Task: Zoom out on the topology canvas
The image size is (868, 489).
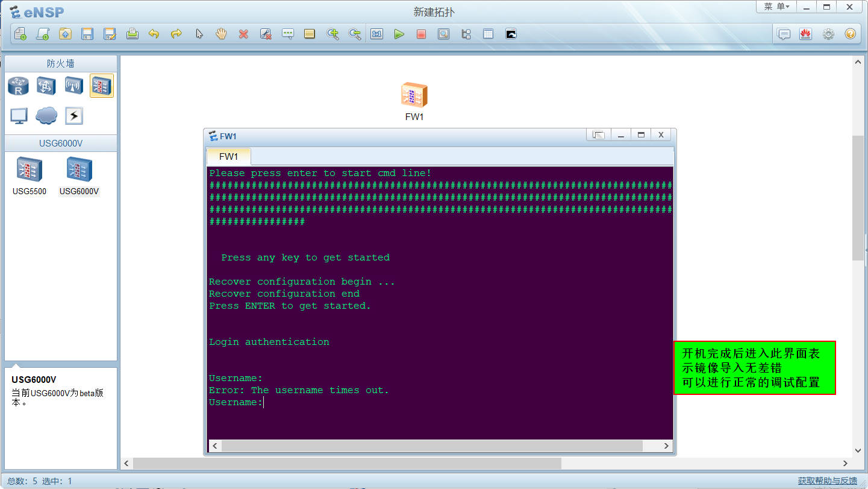Action: tap(355, 34)
